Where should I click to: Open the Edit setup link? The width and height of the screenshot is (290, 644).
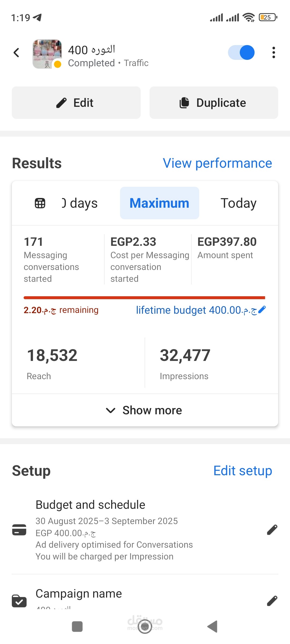tap(242, 471)
